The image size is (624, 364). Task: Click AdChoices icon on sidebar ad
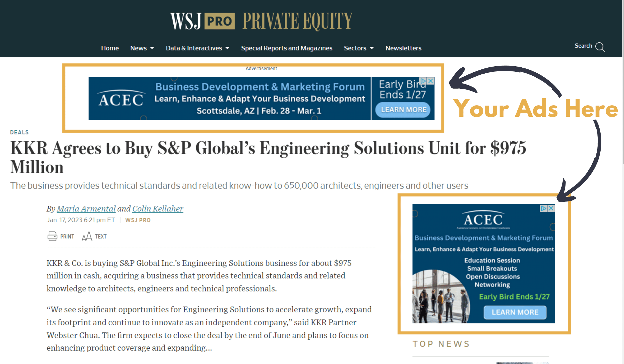[x=544, y=208]
